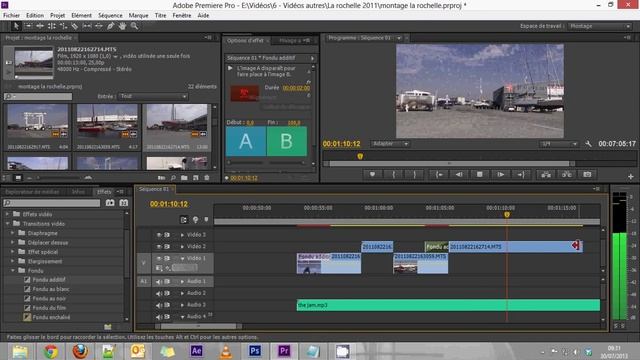The height and width of the screenshot is (360, 640).
Task: Select the Rate Stretch tool
Action: (x=63, y=26)
